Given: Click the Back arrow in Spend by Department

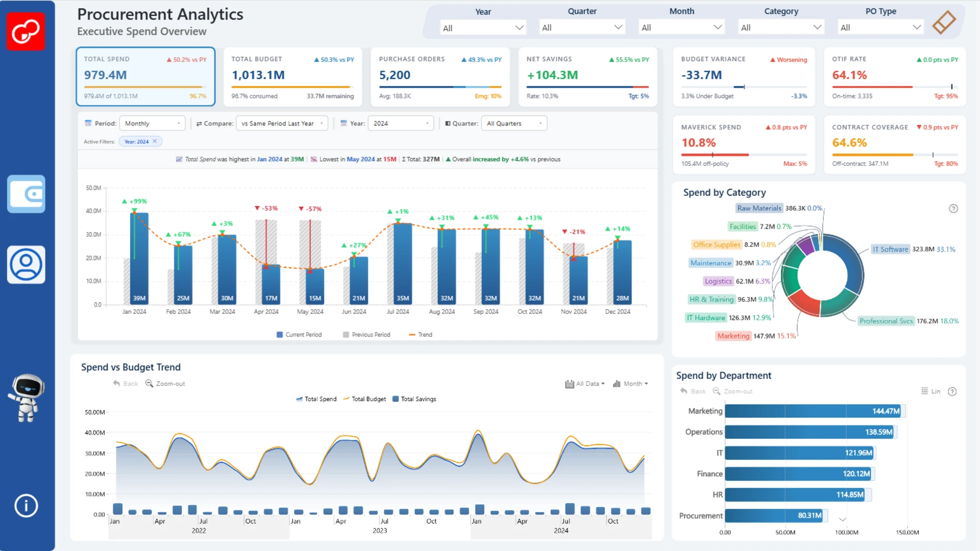Looking at the screenshot, I should pos(693,391).
